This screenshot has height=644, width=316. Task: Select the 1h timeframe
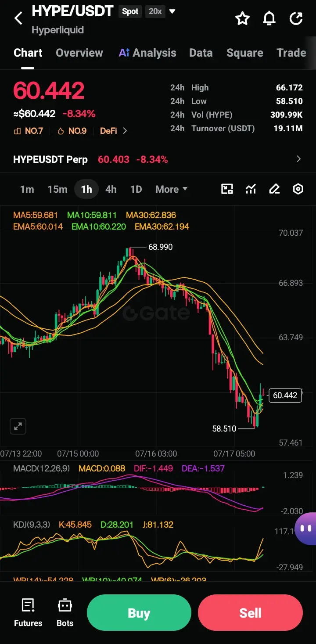coord(86,189)
